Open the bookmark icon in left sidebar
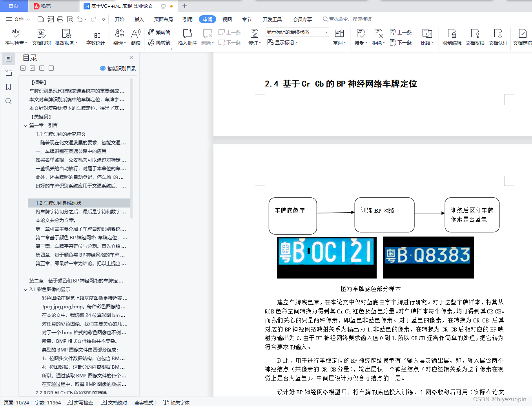Viewport: 532px width, 406px height. [9, 87]
